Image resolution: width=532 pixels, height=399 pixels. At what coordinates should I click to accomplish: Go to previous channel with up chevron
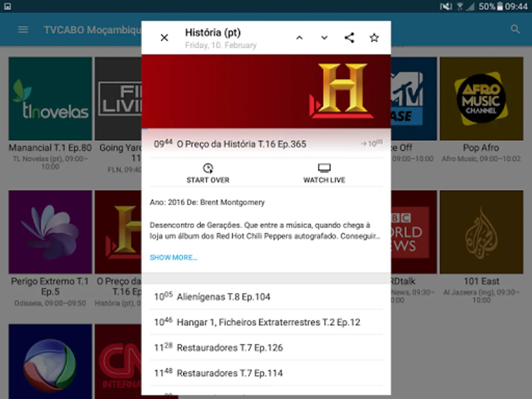tap(299, 38)
